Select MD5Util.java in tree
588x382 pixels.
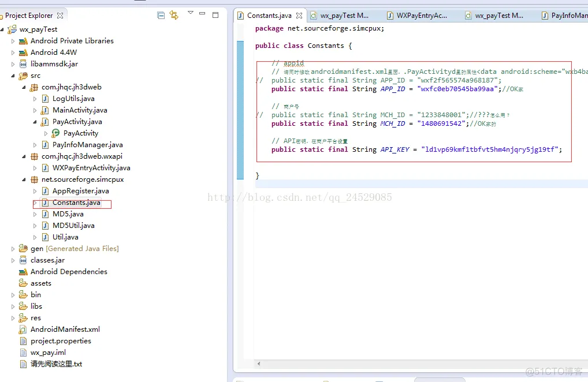point(73,226)
